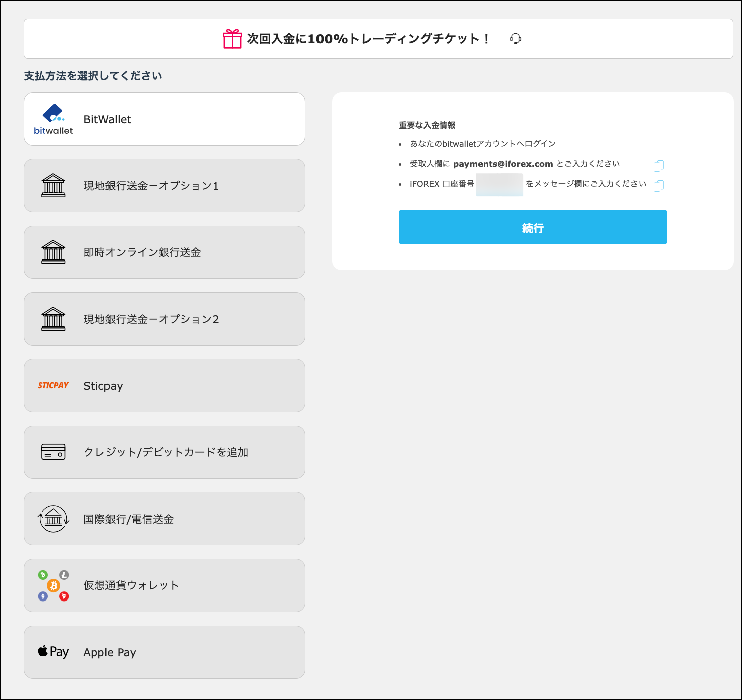The width and height of the screenshot is (742, 700).
Task: Select the Sticpay payment option
Action: [x=164, y=385]
